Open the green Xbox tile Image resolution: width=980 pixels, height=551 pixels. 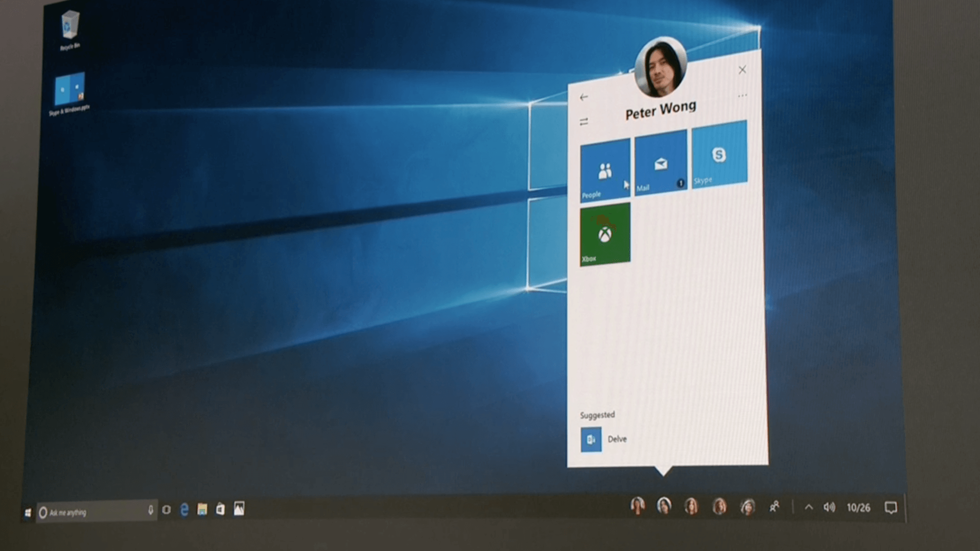point(605,234)
